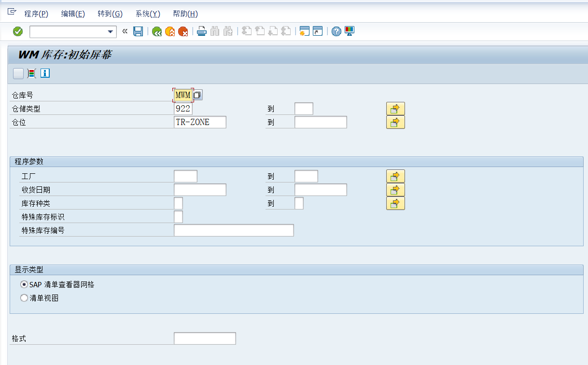The height and width of the screenshot is (365, 588).
Task: Click the 格式 layout input field
Action: (x=205, y=338)
